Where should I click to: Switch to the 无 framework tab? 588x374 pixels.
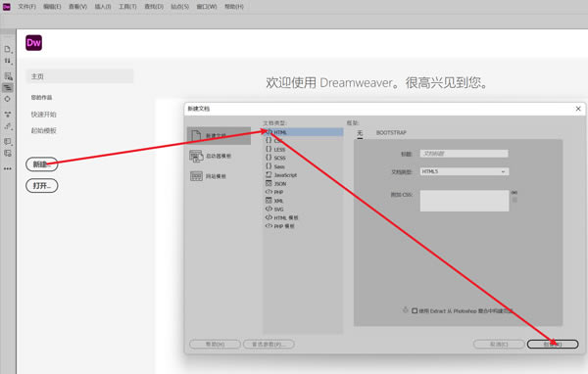[x=360, y=132]
